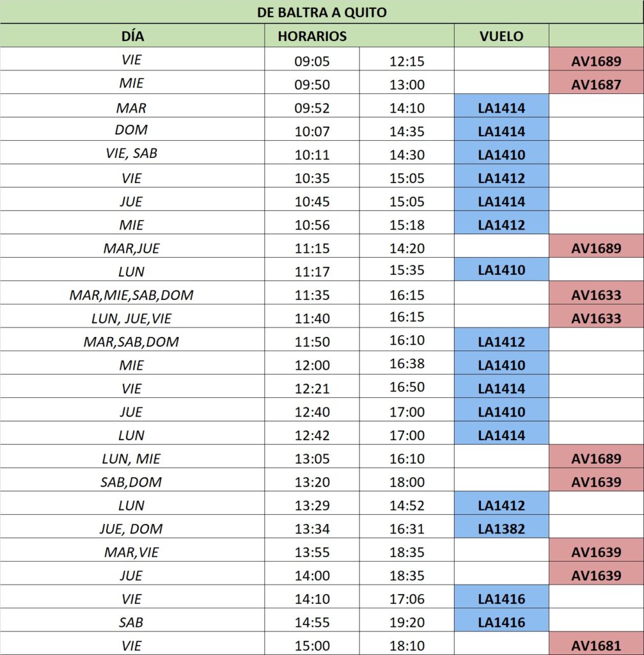Select the "MAR,SAB,DOM" day cell
The image size is (644, 655).
(132, 342)
